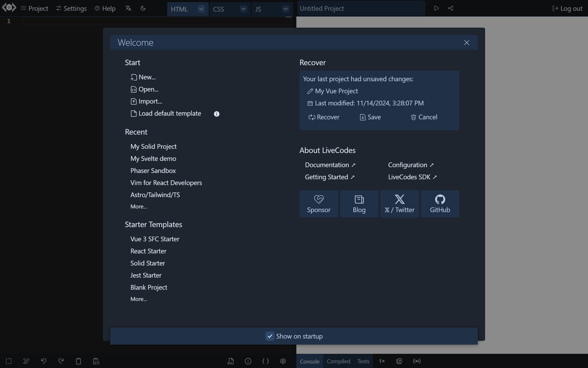Image resolution: width=588 pixels, height=368 pixels.
Task: Click the editor settings gear icon
Action: [x=283, y=361]
